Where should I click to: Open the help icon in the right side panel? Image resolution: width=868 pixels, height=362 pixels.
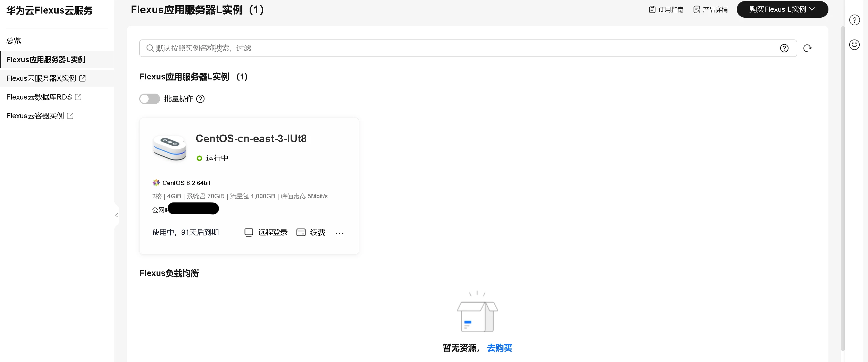[854, 20]
